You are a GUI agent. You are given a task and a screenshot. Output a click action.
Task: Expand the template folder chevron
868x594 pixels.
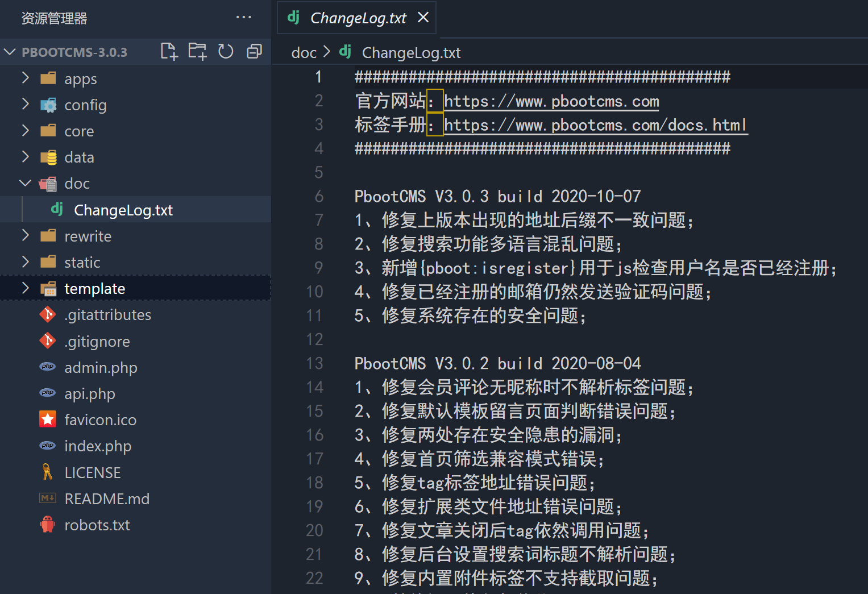[x=25, y=288]
